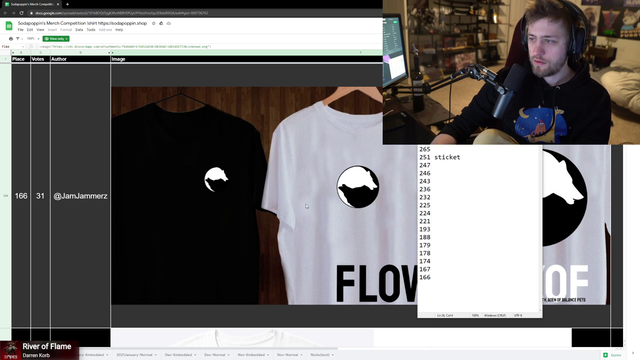Viewport: 640px width, 360px height.
Task: Open a new browser tab with plus icon
Action: point(67,4)
